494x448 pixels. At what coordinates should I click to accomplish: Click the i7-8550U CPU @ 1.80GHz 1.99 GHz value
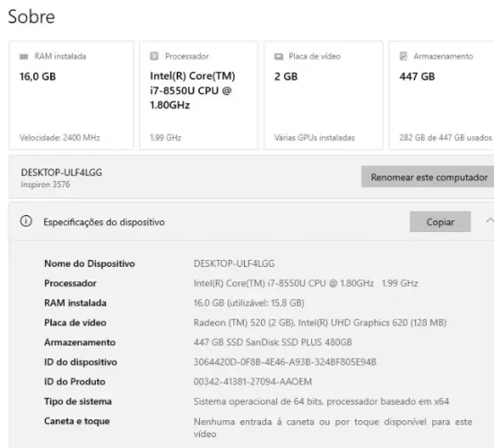[306, 283]
